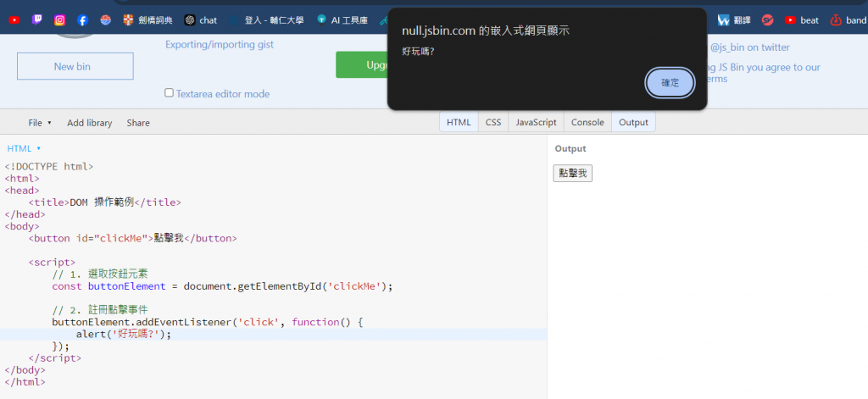Click the Textarea editor mode label
Screen dimensions: 868x399
point(223,94)
